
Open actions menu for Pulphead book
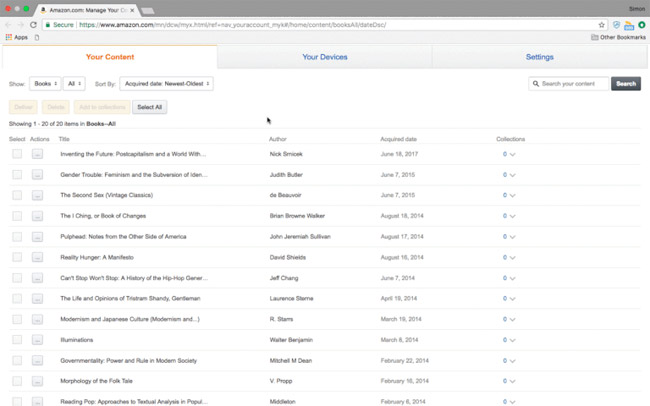tap(37, 236)
